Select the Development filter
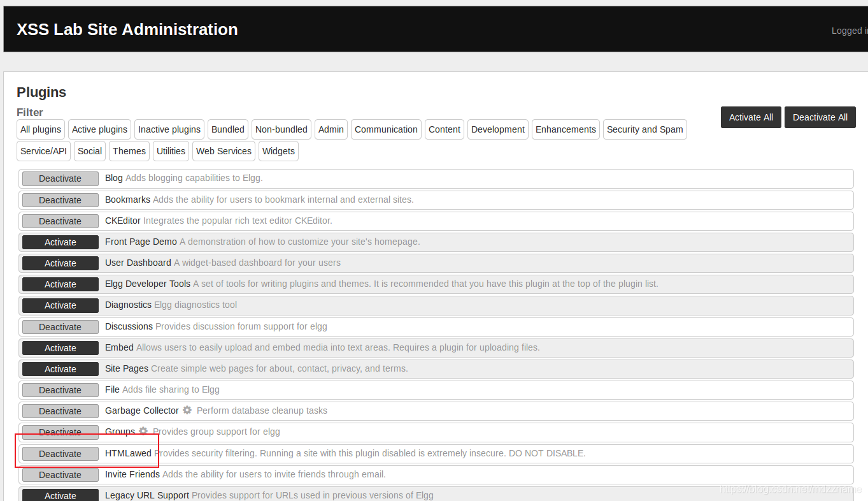Image resolution: width=868 pixels, height=501 pixels. point(498,129)
